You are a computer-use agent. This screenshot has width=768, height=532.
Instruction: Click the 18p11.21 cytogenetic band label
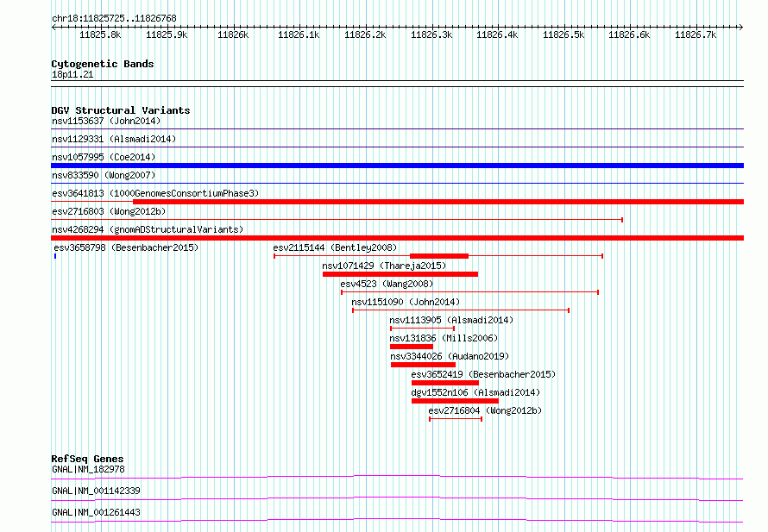point(72,74)
